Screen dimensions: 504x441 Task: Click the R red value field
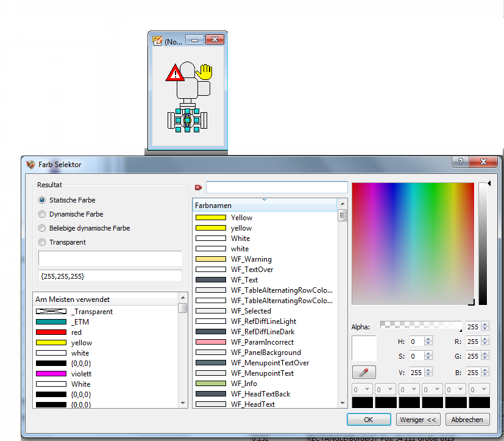click(x=473, y=342)
